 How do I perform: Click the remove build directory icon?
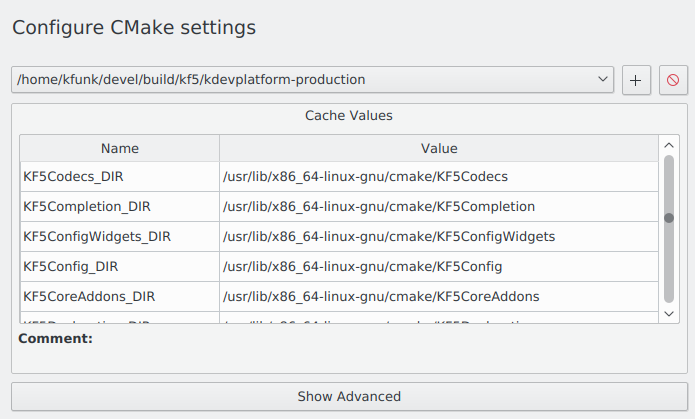pyautogui.click(x=673, y=80)
